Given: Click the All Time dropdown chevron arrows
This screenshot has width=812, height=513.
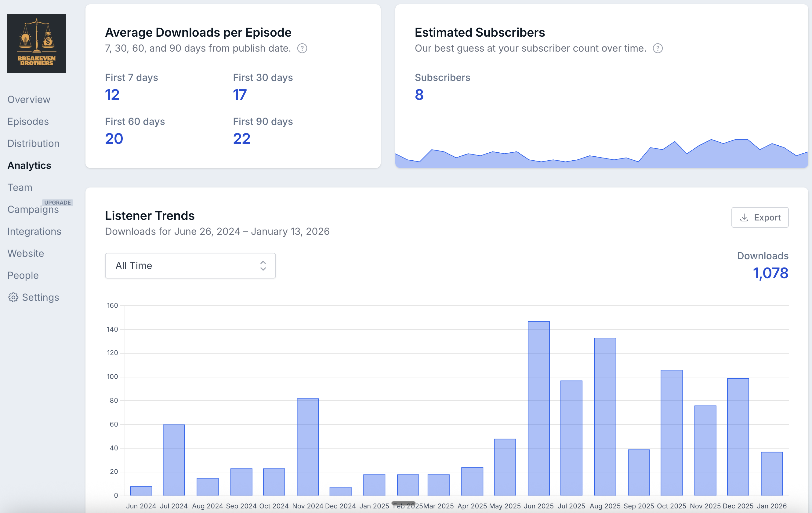Looking at the screenshot, I should pyautogui.click(x=263, y=266).
